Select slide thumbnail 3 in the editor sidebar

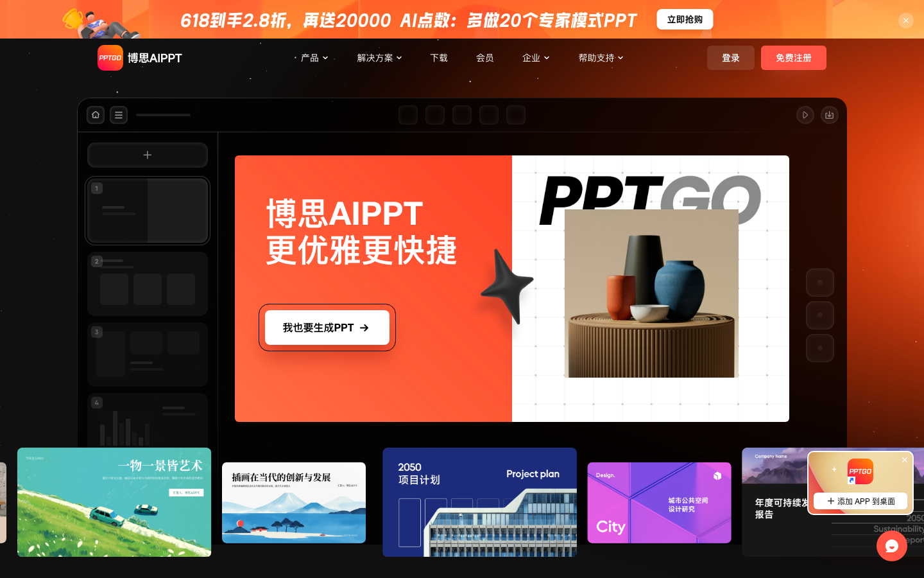click(x=148, y=355)
